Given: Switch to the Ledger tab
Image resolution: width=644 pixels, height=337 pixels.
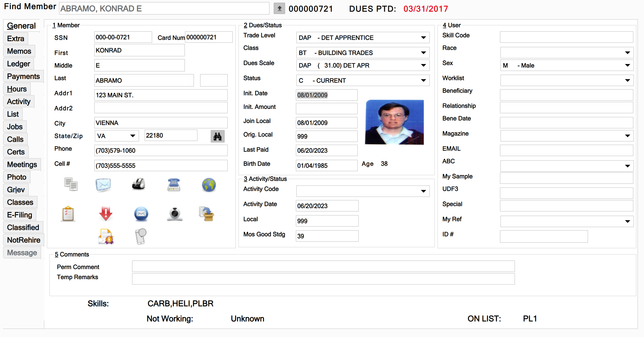Looking at the screenshot, I should coord(18,64).
